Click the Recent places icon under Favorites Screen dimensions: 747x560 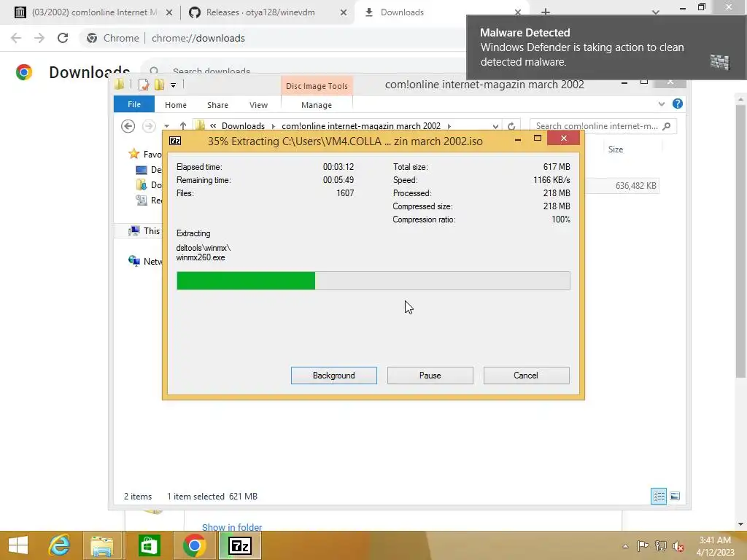pos(142,200)
